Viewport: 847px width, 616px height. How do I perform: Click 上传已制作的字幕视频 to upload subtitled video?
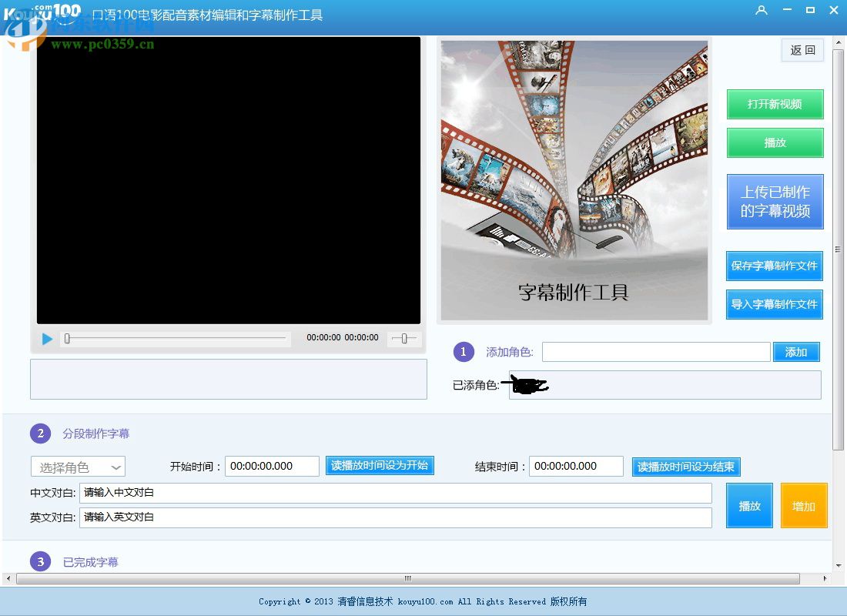[x=775, y=201]
